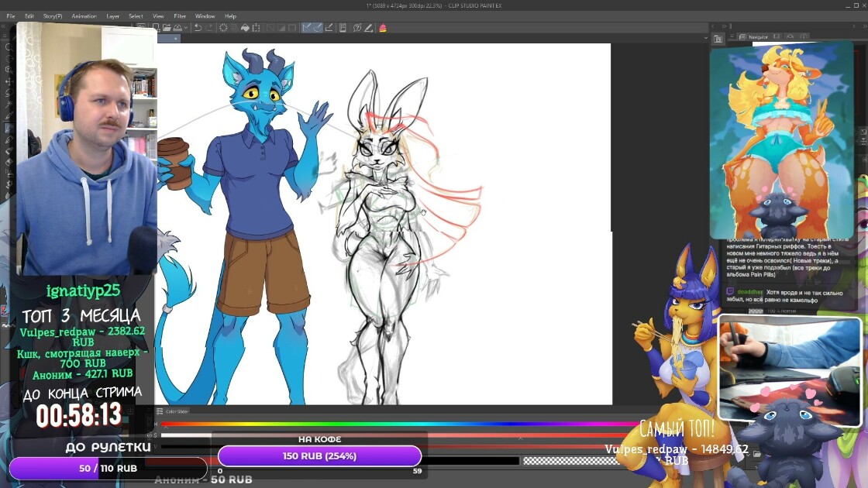Click the pink Clip Studio launcher icon

click(x=383, y=28)
